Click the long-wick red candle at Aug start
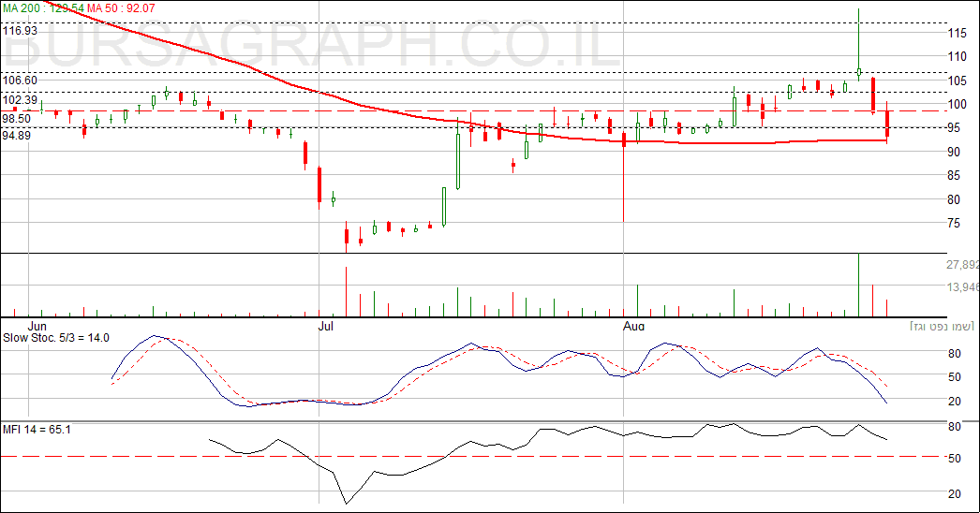 [x=624, y=176]
